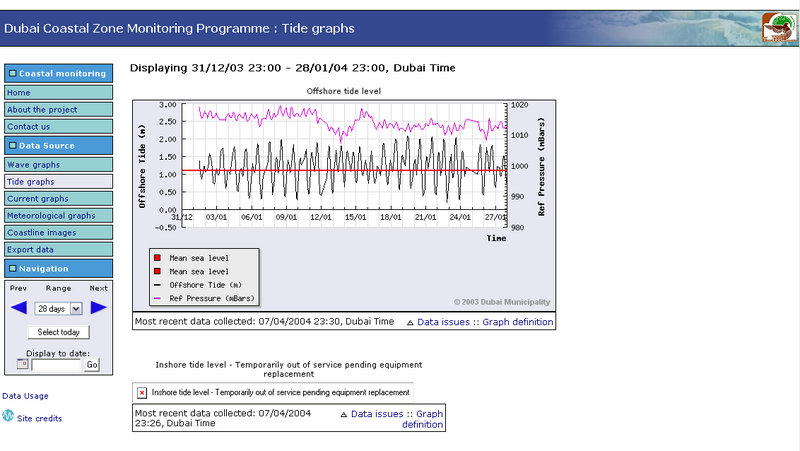The width and height of the screenshot is (800, 451).
Task: Click warning triangle beside inshore Data issues
Action: tap(343, 414)
